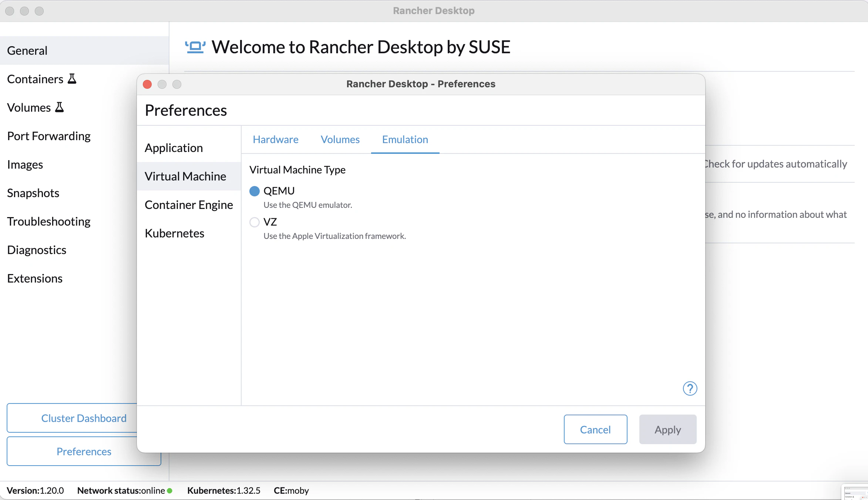Open the Cluster Dashboard
The height and width of the screenshot is (500, 868).
click(x=72, y=418)
